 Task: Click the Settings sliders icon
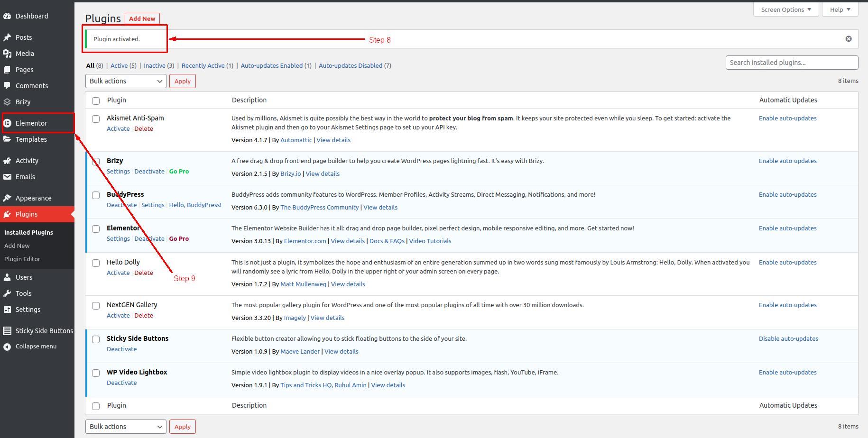(x=7, y=310)
